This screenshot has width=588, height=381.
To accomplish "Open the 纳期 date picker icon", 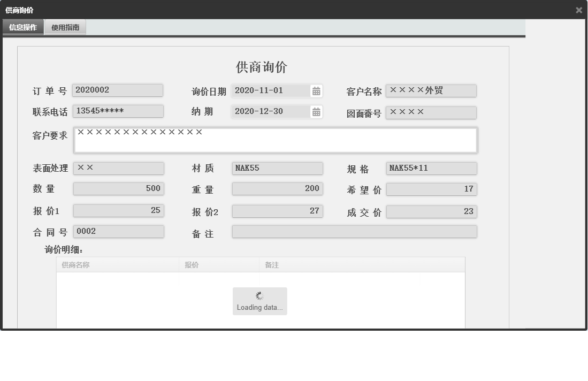I will 317,111.
